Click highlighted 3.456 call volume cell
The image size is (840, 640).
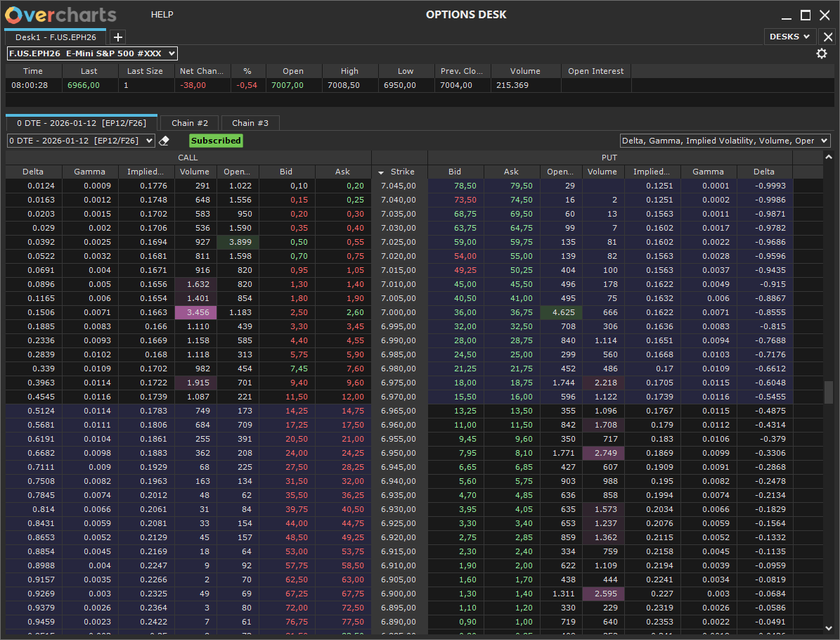click(x=195, y=312)
